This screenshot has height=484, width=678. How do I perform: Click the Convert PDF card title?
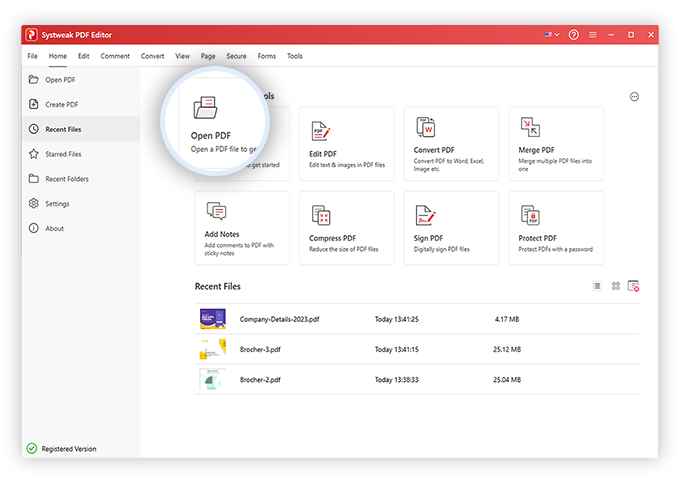tap(434, 150)
